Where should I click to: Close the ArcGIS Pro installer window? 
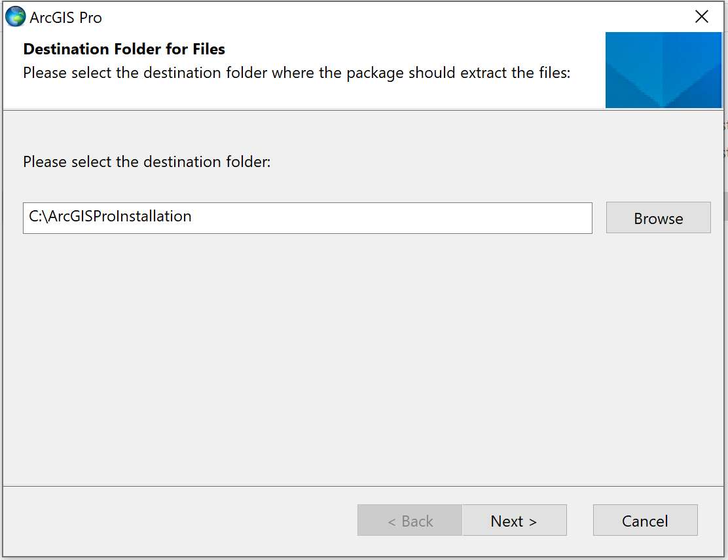pos(701,17)
